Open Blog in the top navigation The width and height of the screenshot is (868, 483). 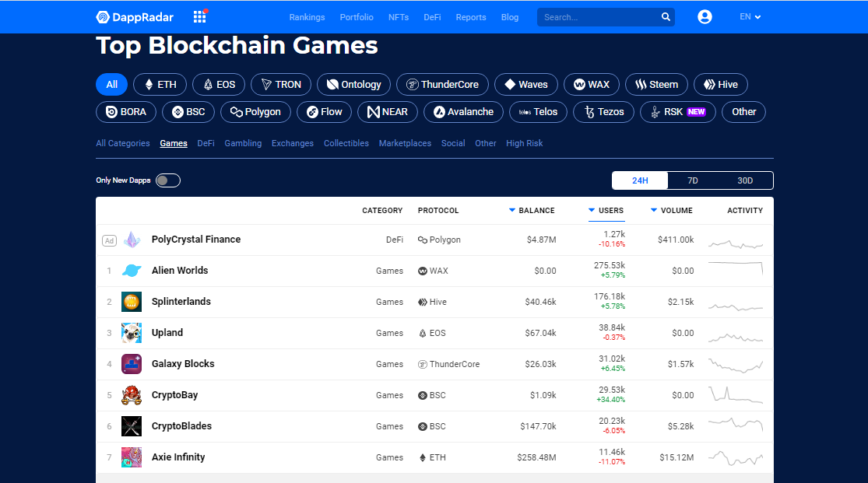(x=510, y=17)
